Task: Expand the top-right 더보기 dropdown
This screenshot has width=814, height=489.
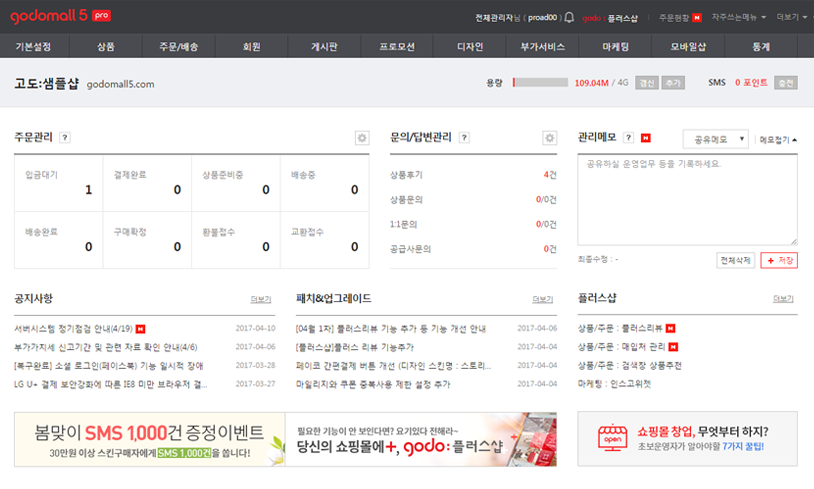Action: (791, 17)
